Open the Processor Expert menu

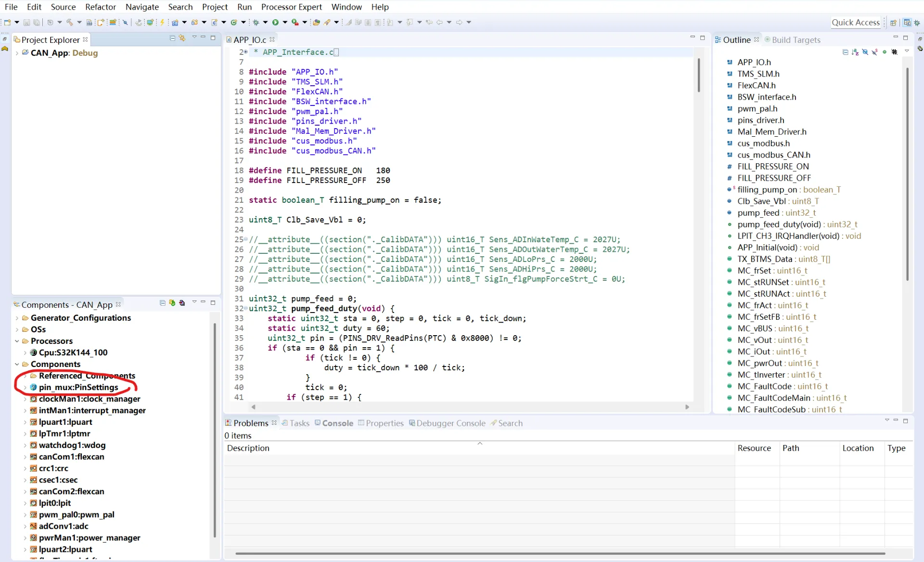click(291, 7)
